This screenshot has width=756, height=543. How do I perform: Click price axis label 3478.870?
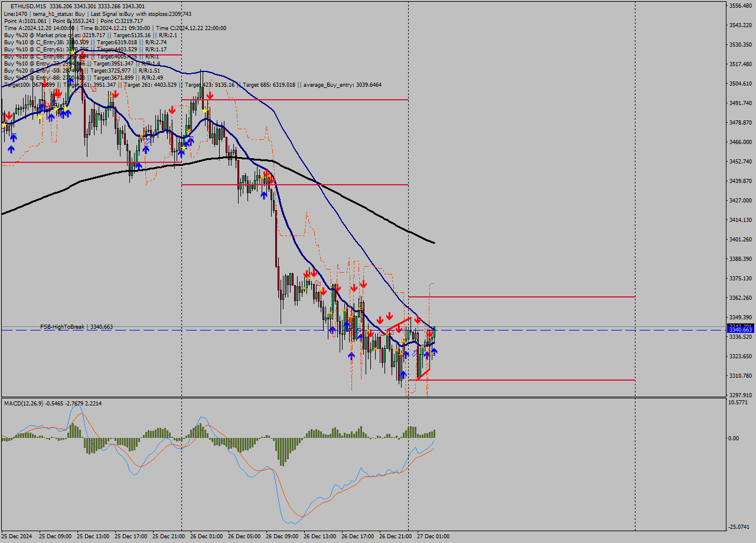click(741, 123)
